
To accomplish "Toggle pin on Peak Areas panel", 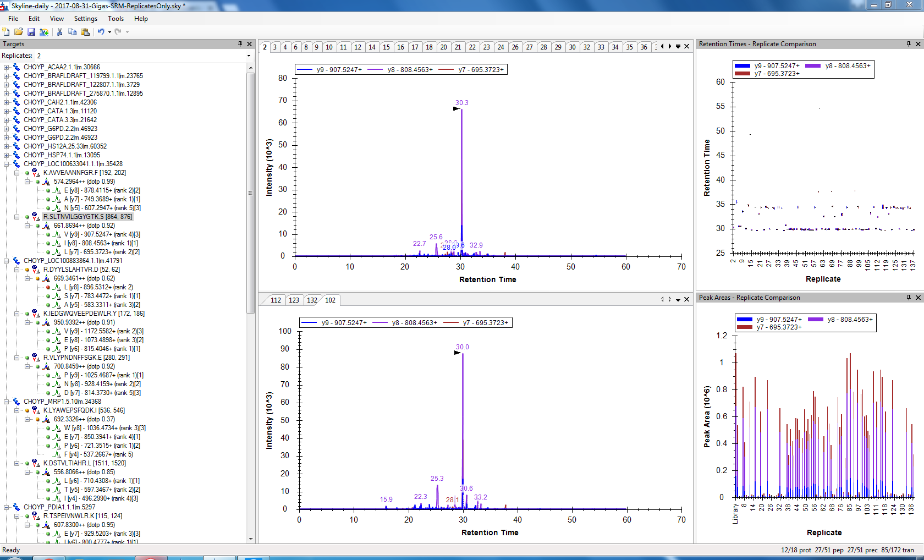I will pos(909,298).
